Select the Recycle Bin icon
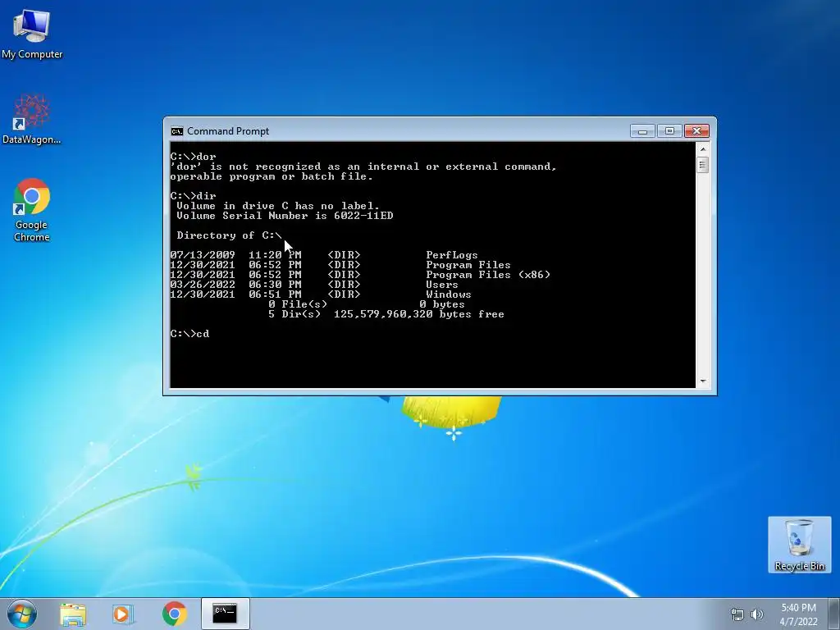The width and height of the screenshot is (840, 630). point(799,545)
